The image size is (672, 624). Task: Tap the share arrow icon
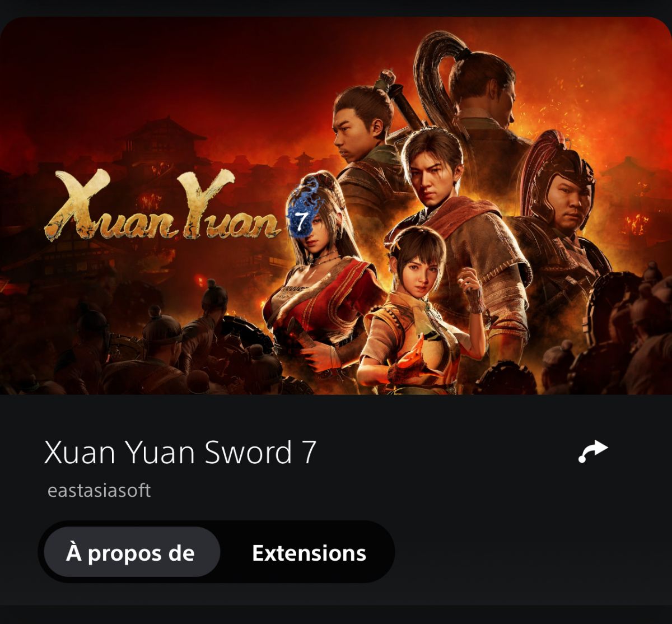[592, 452]
